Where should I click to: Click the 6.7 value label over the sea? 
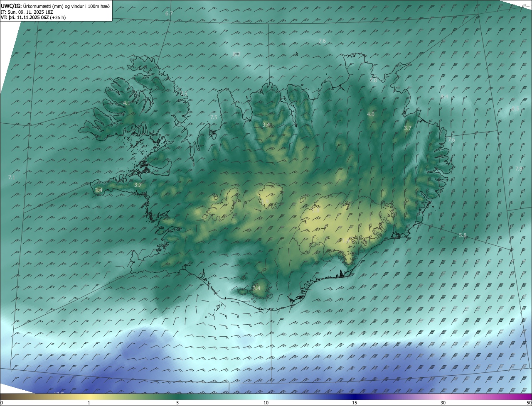pos(169,14)
